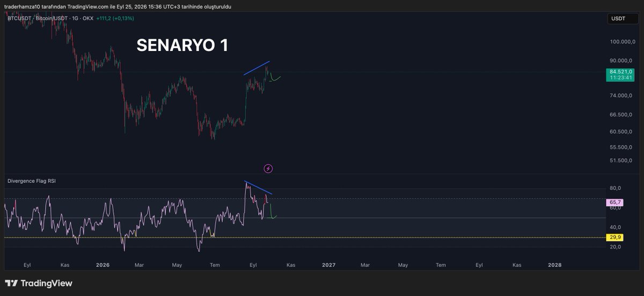Click the 51.500,0 price axis label
This screenshot has width=644, height=296.
[621, 160]
